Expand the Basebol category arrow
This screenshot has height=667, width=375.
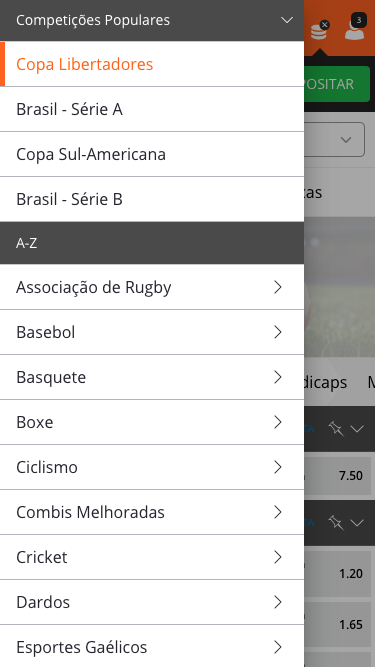click(278, 332)
